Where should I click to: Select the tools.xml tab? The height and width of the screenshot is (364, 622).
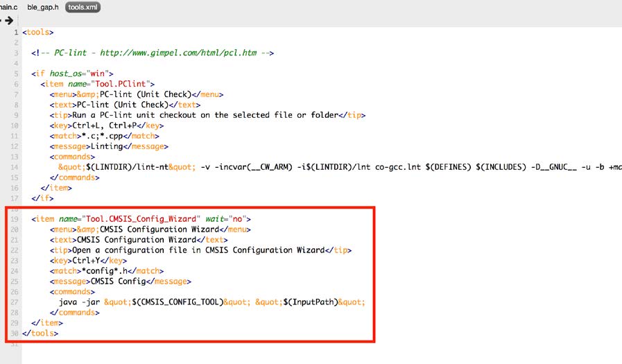coord(83,7)
